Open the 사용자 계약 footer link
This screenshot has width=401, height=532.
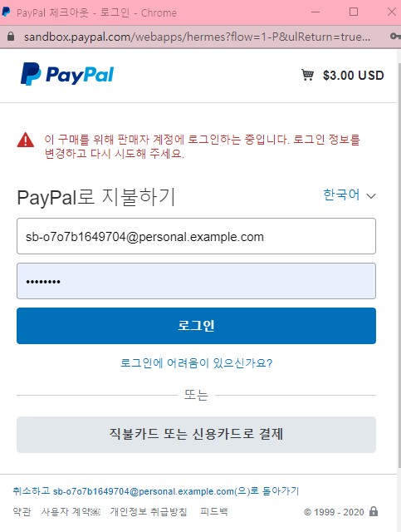(71, 512)
